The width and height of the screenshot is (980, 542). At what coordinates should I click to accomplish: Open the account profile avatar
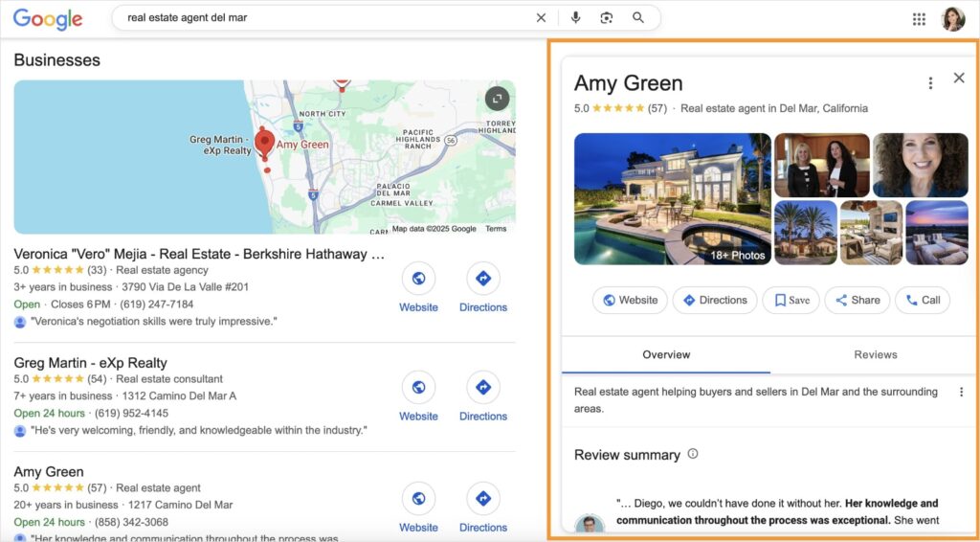(x=953, y=19)
